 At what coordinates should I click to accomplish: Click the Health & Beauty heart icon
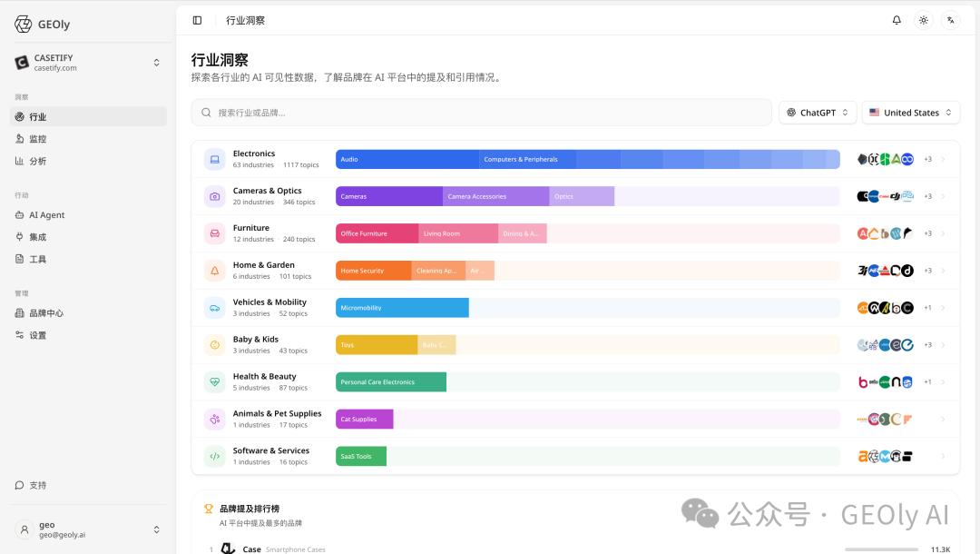pos(214,382)
